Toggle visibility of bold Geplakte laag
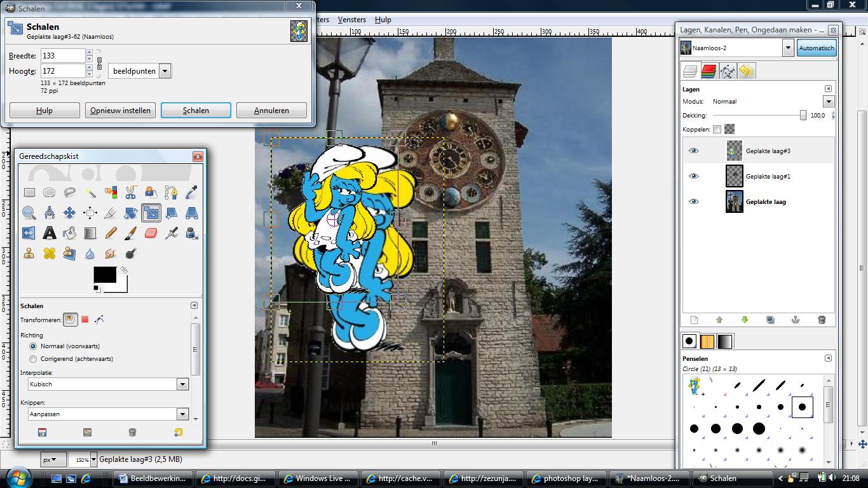The image size is (868, 488). 694,201
